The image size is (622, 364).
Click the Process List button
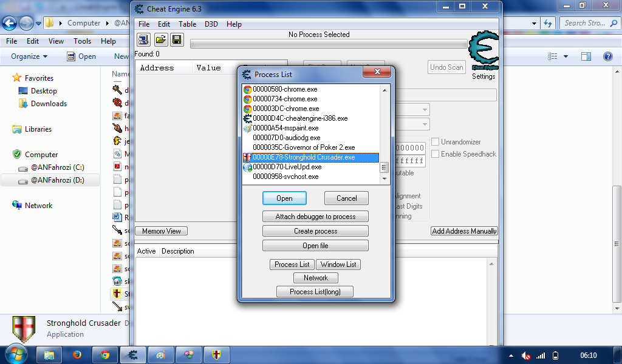click(x=292, y=264)
